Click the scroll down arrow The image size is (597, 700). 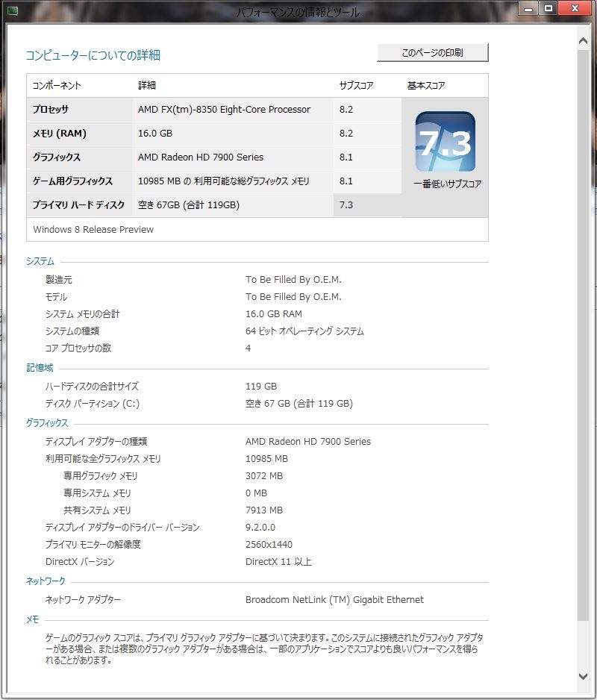tap(583, 676)
